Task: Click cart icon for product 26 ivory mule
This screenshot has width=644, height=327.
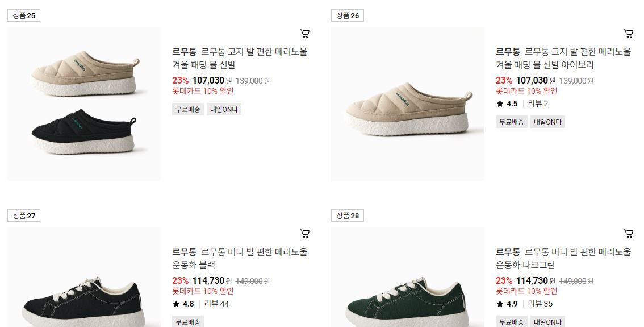Action: click(x=629, y=34)
